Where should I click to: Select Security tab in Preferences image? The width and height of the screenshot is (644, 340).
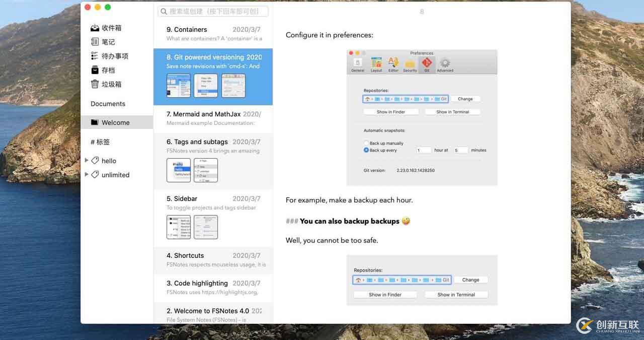pos(410,65)
